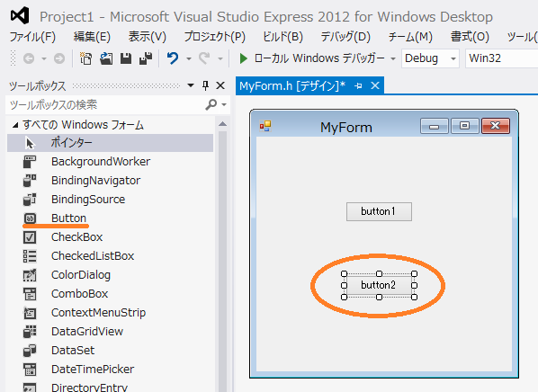Toggle the toolbox auto-hide pin
This screenshot has height=392, width=538.
(x=205, y=85)
